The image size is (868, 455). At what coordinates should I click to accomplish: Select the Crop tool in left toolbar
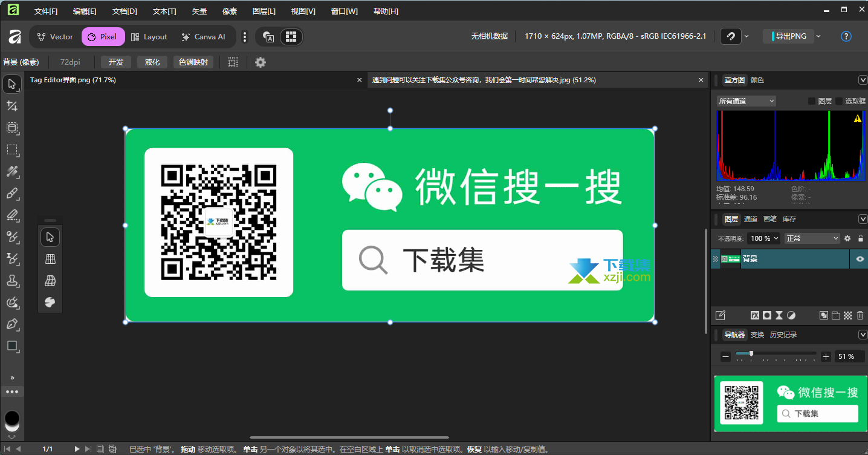pyautogui.click(x=12, y=106)
